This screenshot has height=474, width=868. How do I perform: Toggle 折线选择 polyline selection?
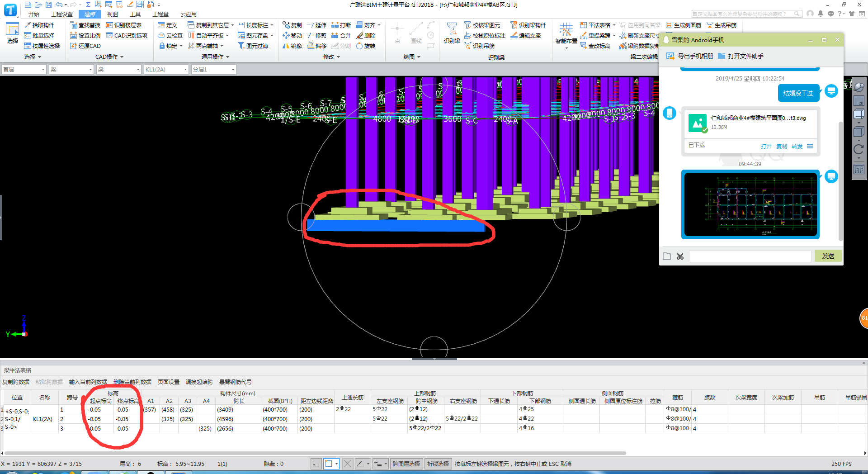(438, 464)
